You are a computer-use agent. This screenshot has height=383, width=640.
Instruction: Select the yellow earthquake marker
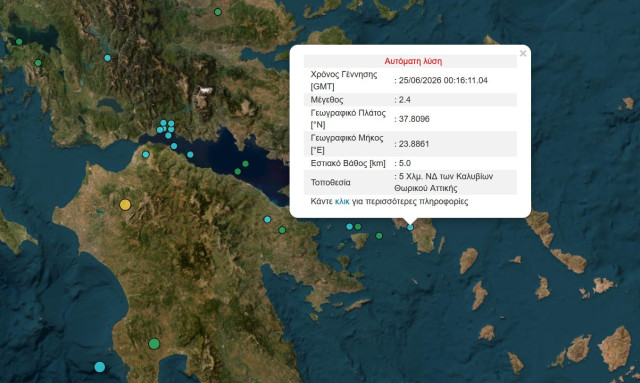[125, 205]
